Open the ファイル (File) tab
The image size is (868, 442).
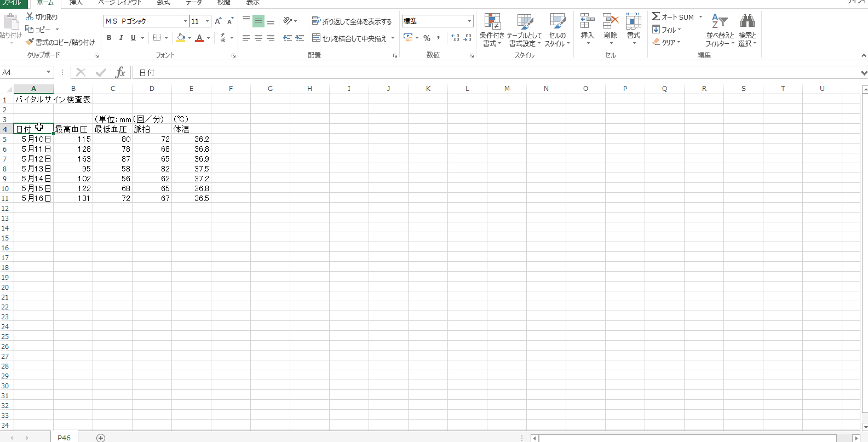point(12,3)
